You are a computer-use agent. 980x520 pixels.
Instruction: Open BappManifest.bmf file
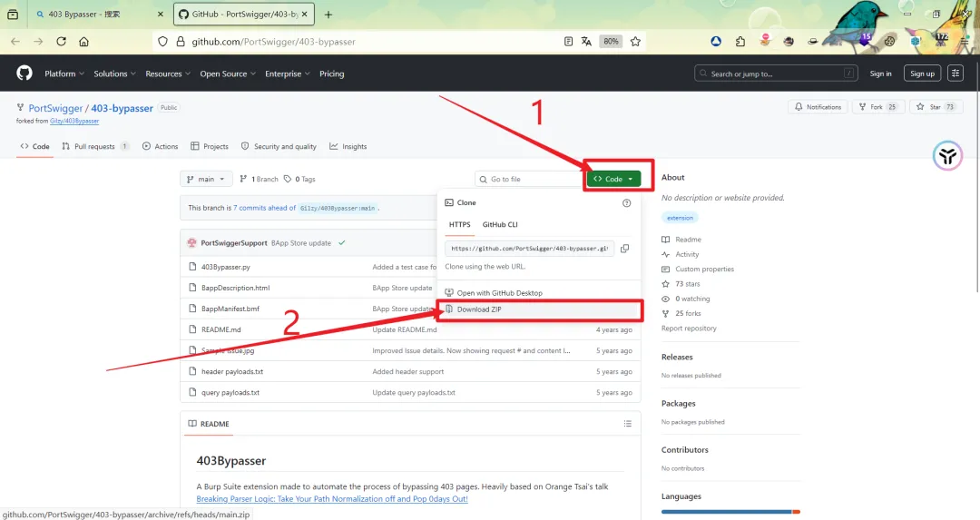point(230,309)
